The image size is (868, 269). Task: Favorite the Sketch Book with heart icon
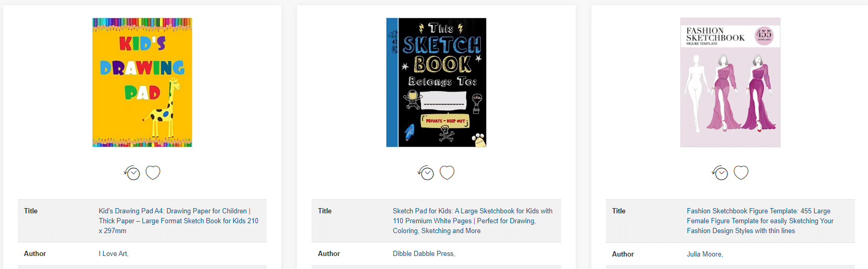click(x=447, y=172)
